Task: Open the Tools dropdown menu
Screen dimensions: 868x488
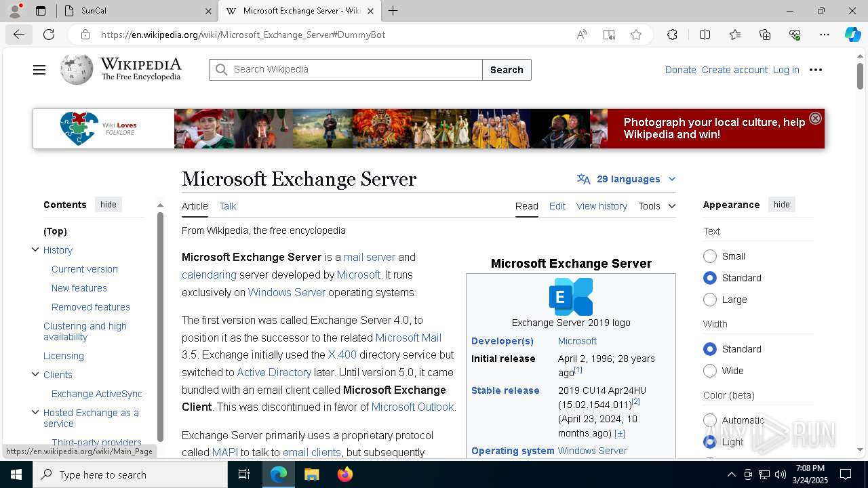Action: 656,206
